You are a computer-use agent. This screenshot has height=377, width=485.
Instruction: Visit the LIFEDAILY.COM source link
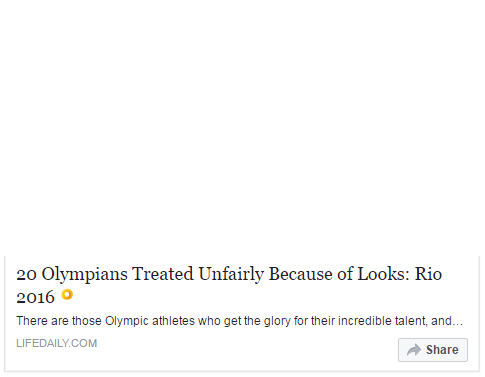pos(56,343)
